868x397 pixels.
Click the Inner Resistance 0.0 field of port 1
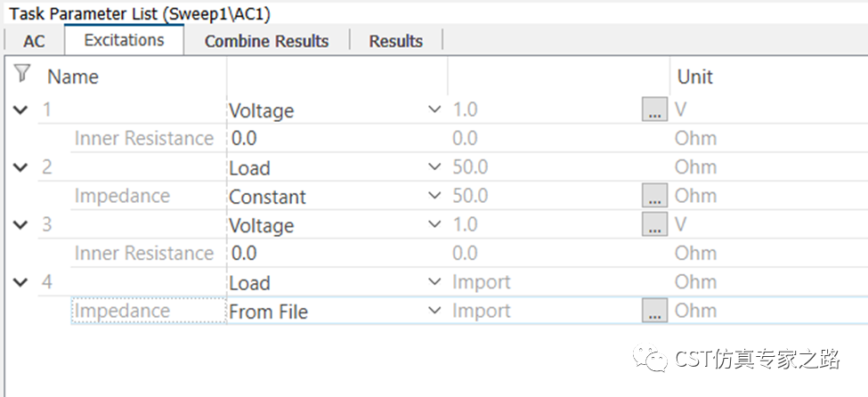[x=337, y=139]
